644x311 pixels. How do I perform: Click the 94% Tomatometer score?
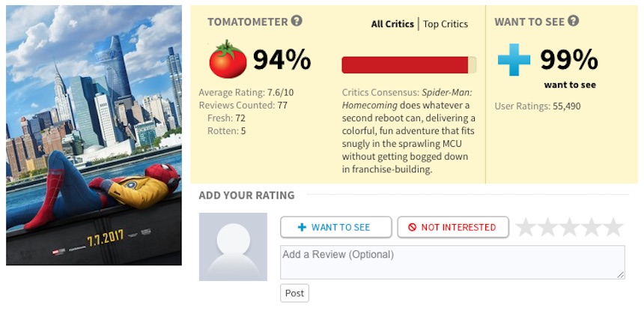point(282,60)
